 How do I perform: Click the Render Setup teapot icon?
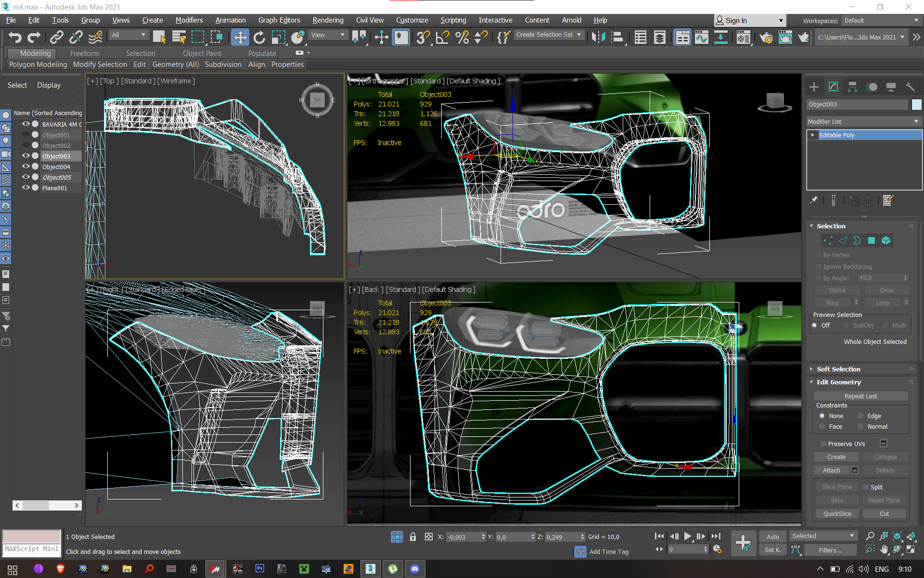(x=766, y=37)
